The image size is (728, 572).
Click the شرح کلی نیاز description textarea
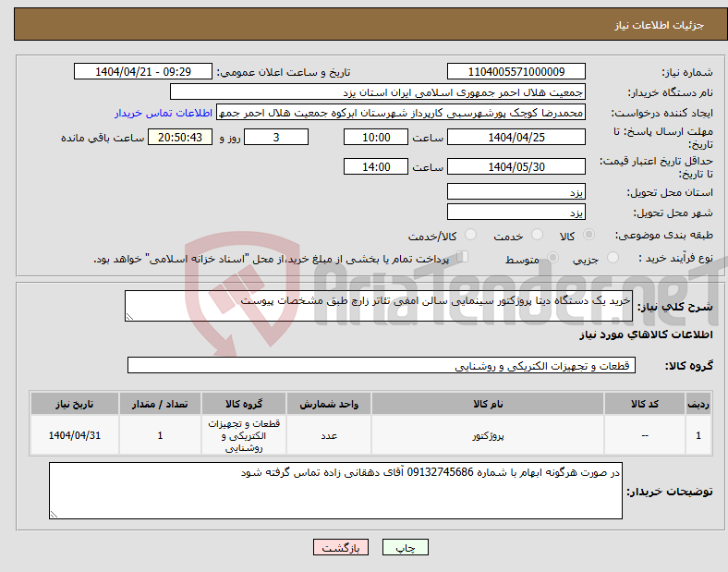379,306
